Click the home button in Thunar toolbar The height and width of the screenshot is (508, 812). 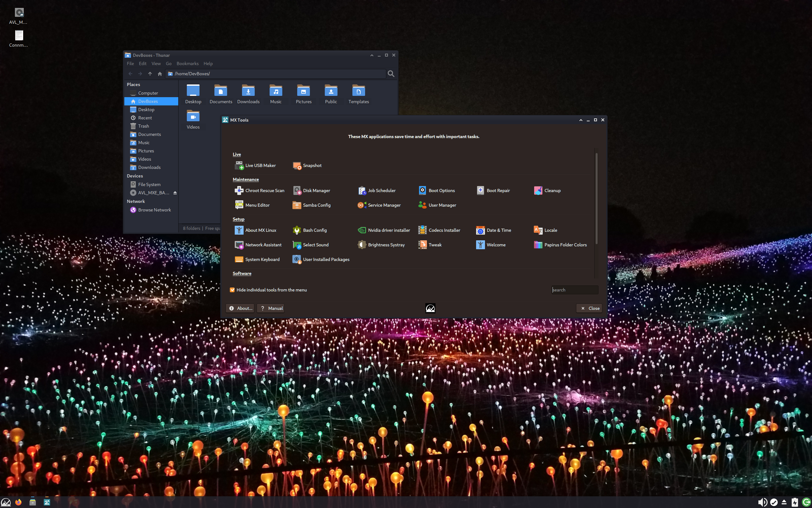160,74
